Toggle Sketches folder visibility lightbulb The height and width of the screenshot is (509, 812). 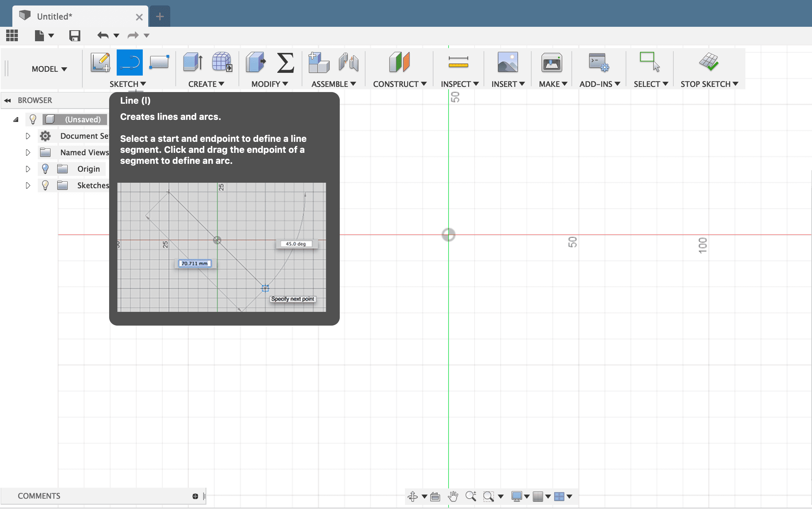[x=45, y=185]
